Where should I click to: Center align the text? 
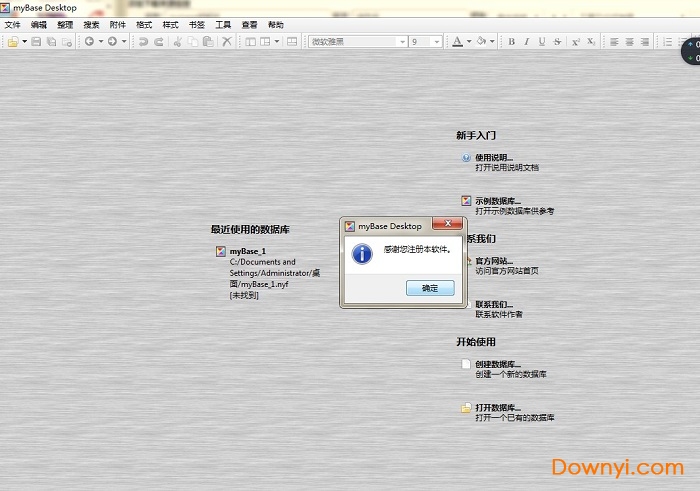(629, 42)
